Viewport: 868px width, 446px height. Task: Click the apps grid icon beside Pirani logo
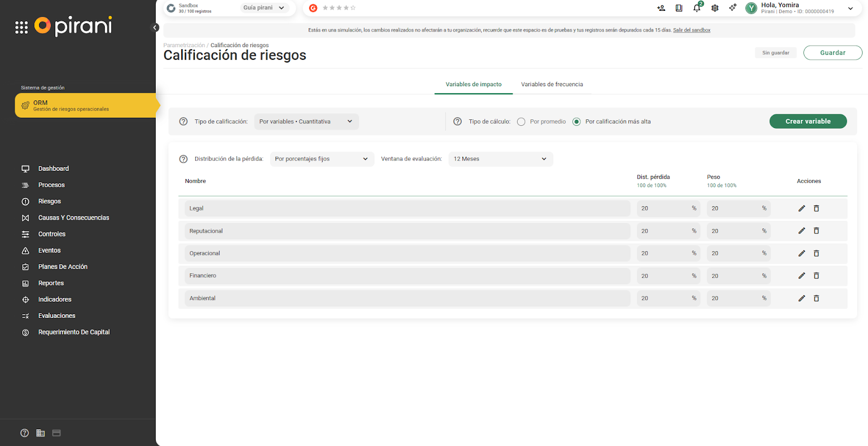pyautogui.click(x=21, y=28)
